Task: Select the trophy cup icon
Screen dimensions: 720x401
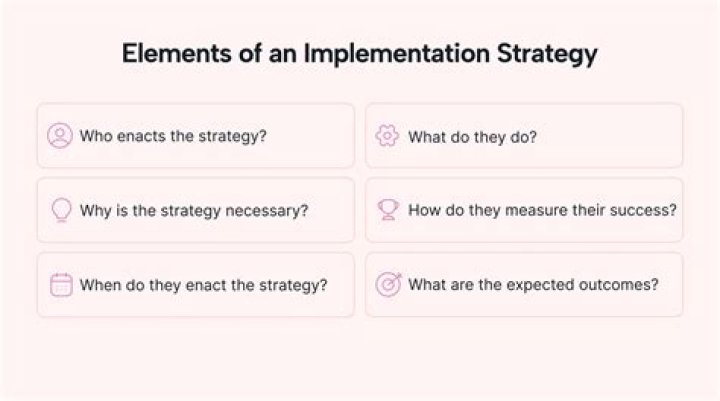Action: [388, 209]
